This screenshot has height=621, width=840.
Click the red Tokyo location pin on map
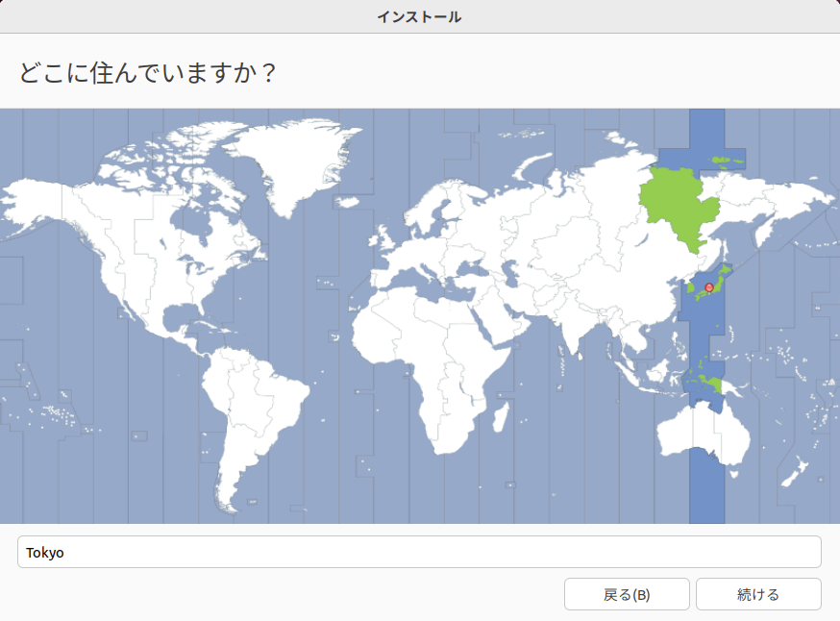coord(709,288)
